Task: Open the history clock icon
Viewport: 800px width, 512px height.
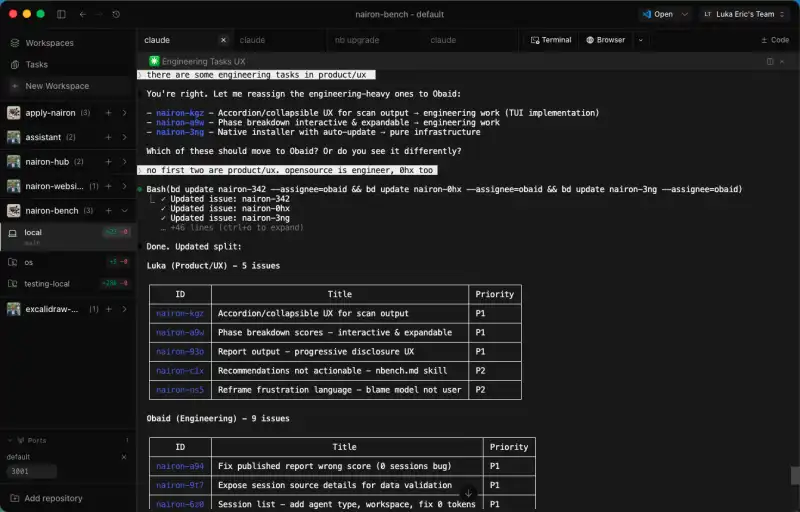Action: click(x=116, y=14)
